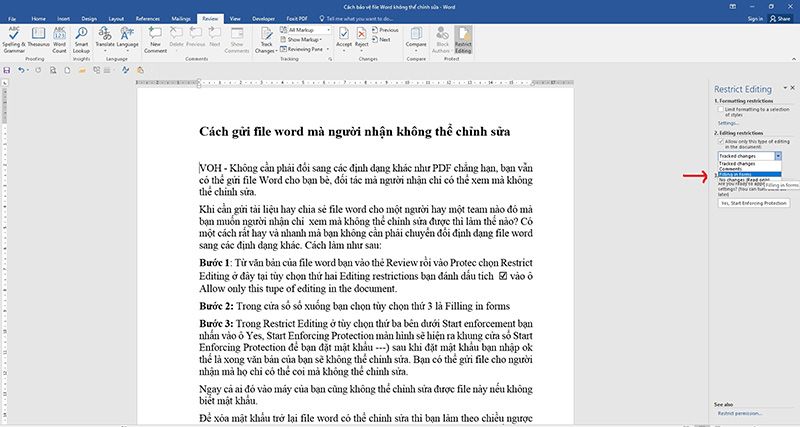Click the tab selector at ruler corner
The height and width of the screenshot is (427, 800).
coord(5,82)
